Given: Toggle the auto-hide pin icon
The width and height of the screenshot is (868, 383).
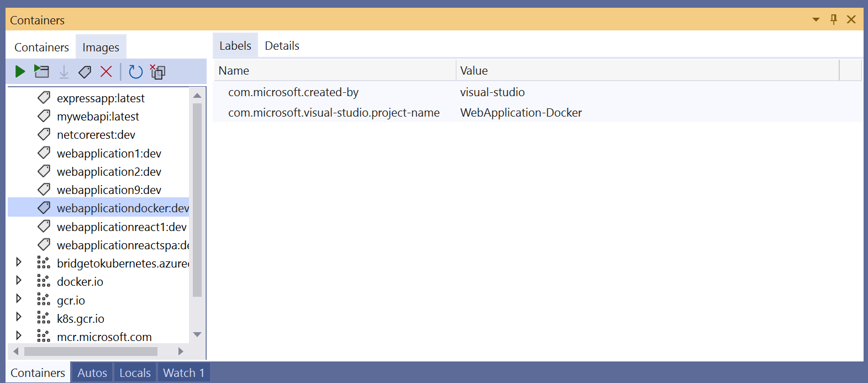Looking at the screenshot, I should 834,20.
